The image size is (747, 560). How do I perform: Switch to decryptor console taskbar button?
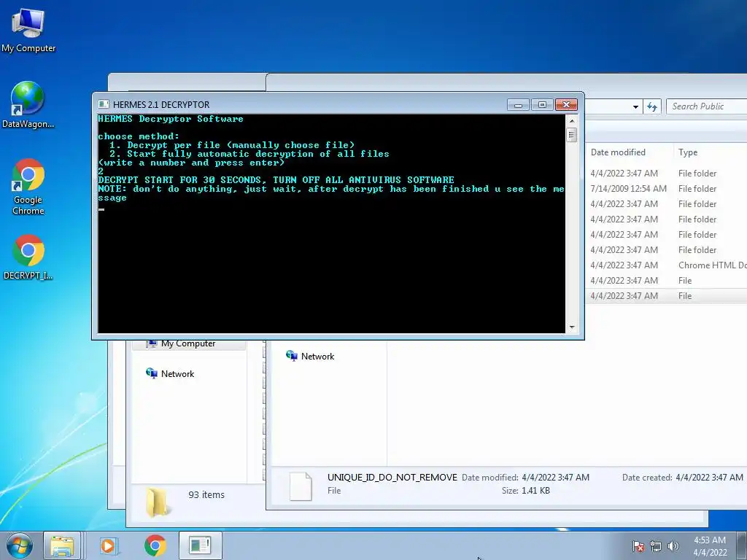coord(200,545)
